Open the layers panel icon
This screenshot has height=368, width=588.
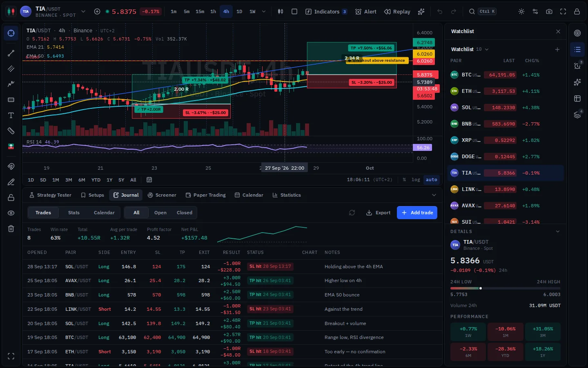point(577,115)
